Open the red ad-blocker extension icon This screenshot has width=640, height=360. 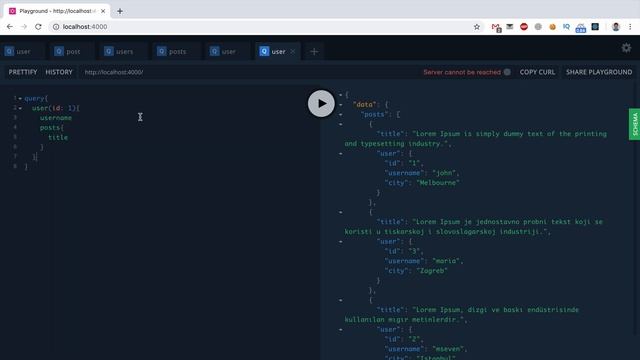[524, 27]
